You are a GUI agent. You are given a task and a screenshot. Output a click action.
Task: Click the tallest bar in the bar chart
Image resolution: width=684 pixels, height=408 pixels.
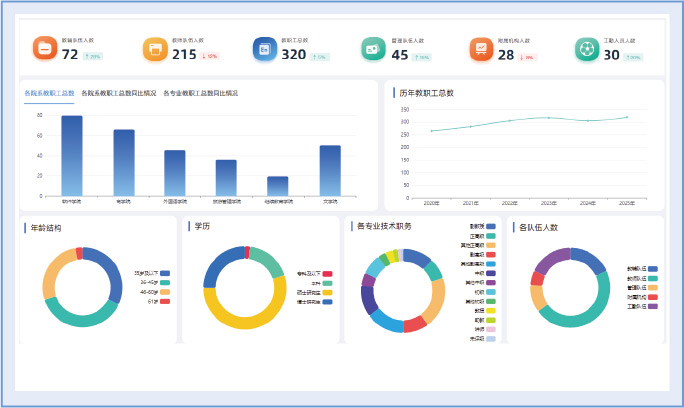(x=72, y=154)
